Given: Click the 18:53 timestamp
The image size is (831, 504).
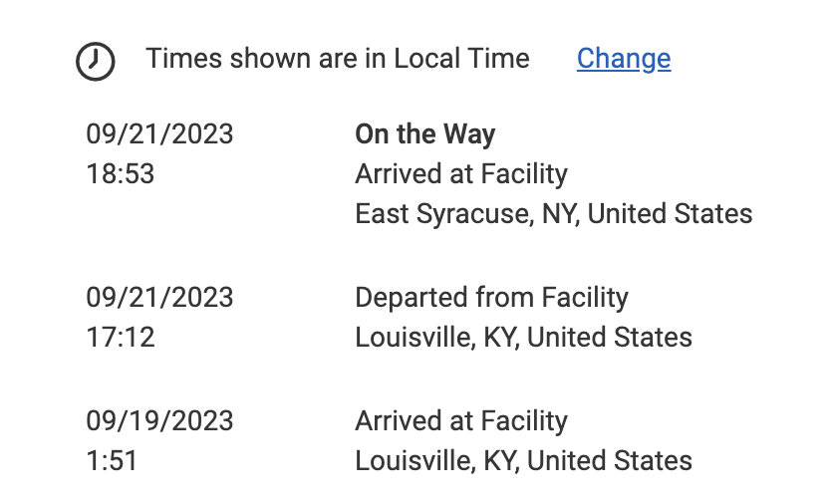Looking at the screenshot, I should 121,174.
